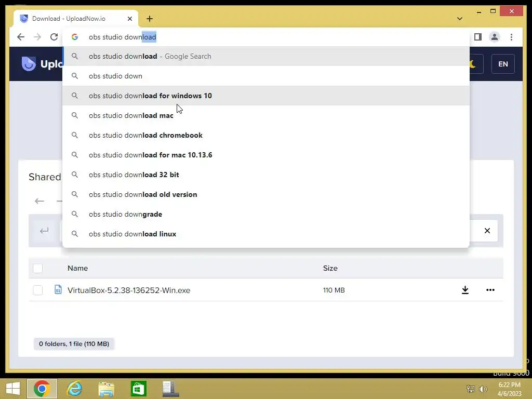Choose suggestion 'obs studio down'
The image size is (532, 399).
tap(266, 76)
